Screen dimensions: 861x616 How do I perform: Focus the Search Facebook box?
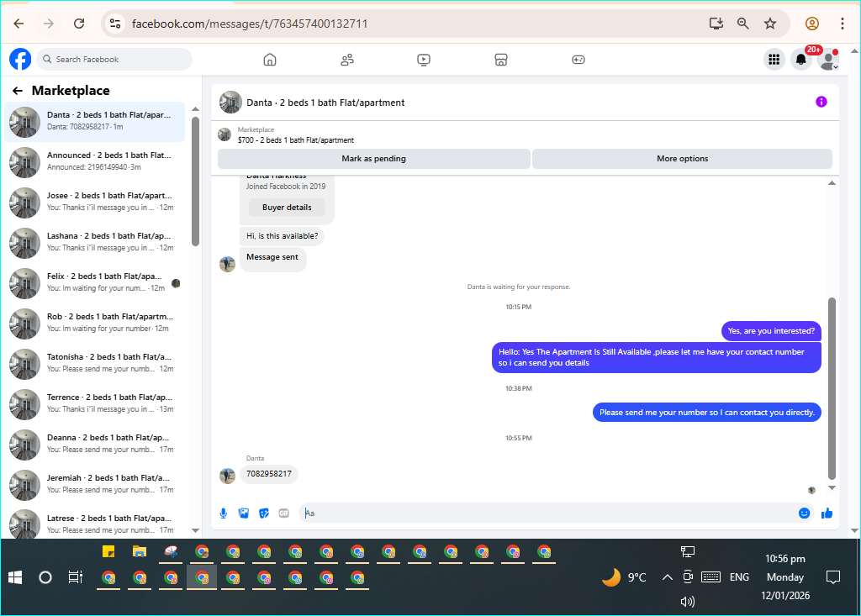coord(114,60)
